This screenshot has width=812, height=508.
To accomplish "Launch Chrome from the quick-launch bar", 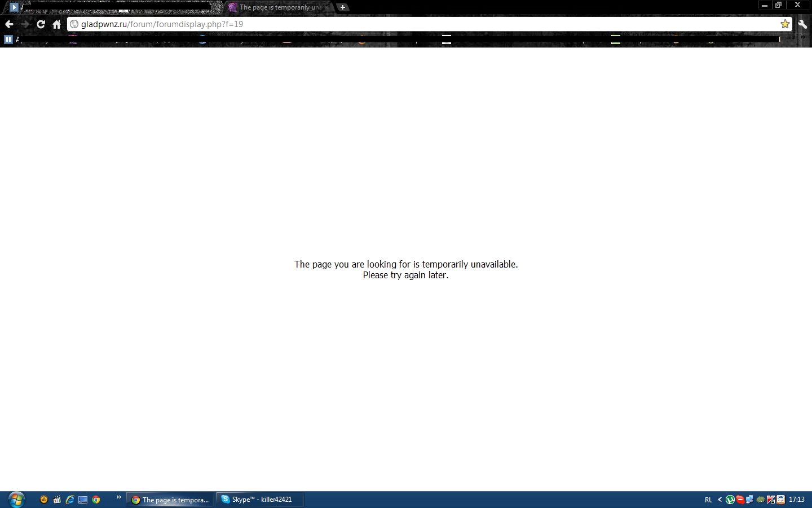I will 96,500.
